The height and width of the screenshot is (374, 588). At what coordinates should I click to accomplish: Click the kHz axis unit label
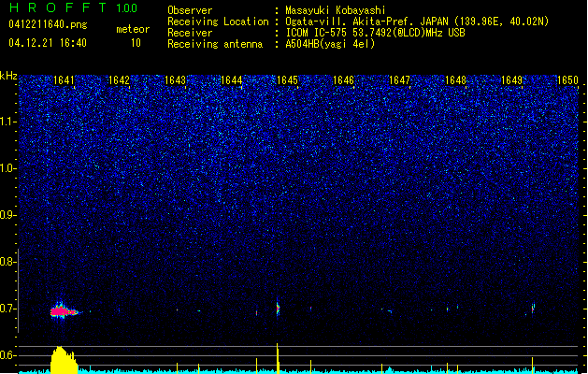[8, 76]
